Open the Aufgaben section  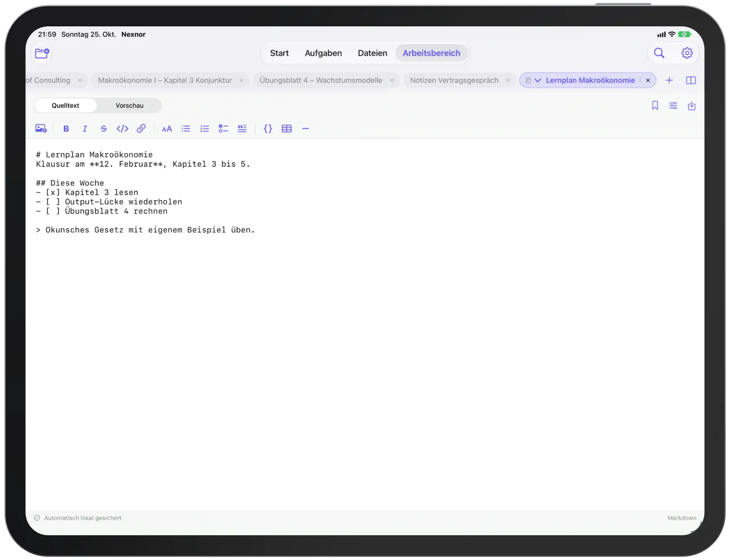[x=323, y=53]
